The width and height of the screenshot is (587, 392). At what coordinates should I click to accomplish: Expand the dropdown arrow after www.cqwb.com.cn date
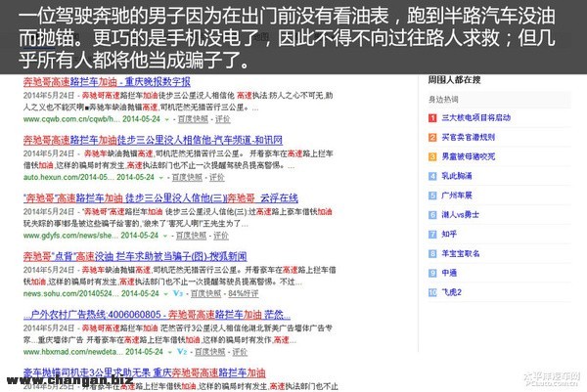tap(167, 119)
